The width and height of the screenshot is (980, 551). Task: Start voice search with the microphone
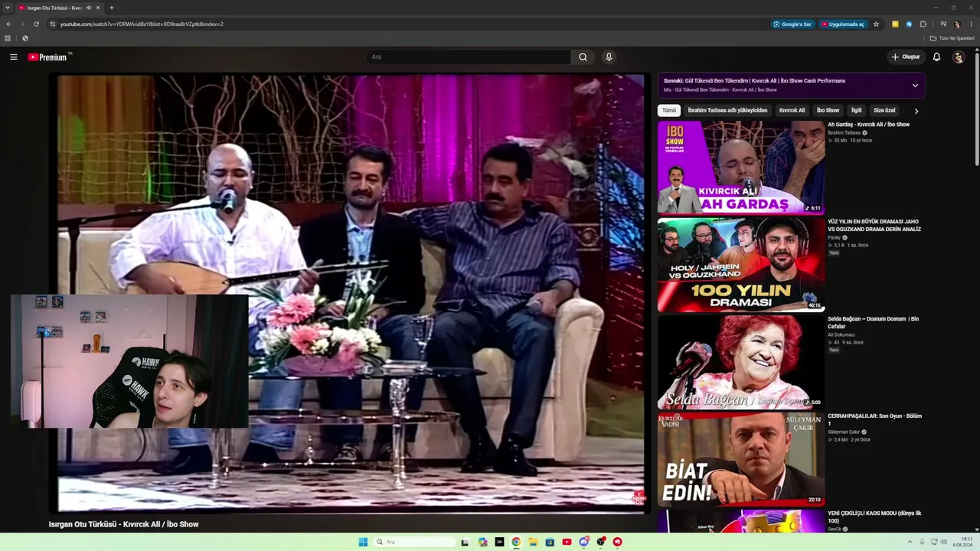609,57
